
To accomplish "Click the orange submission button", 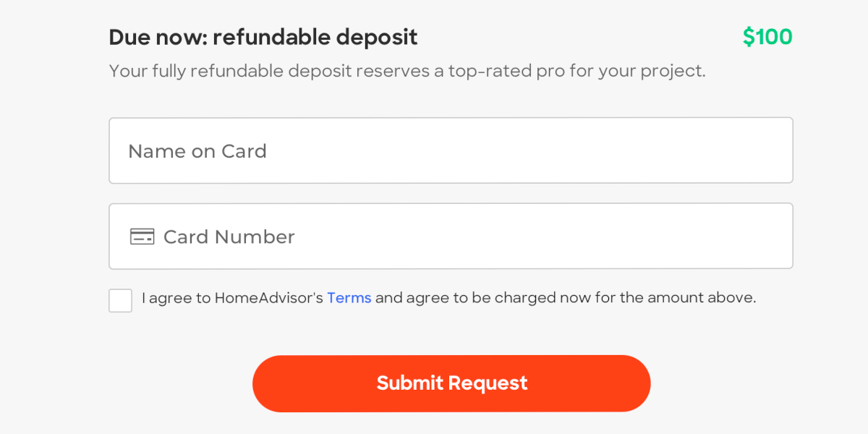I will coord(451,383).
